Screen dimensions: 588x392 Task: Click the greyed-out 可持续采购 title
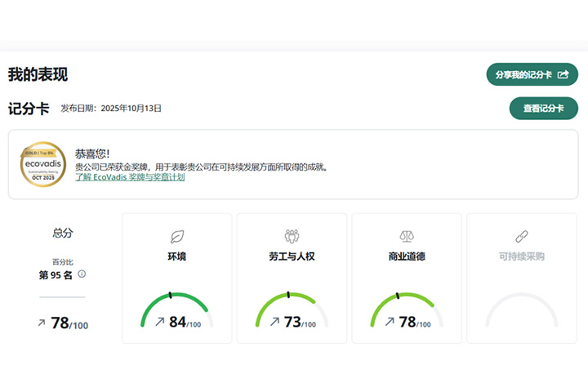[x=521, y=256]
